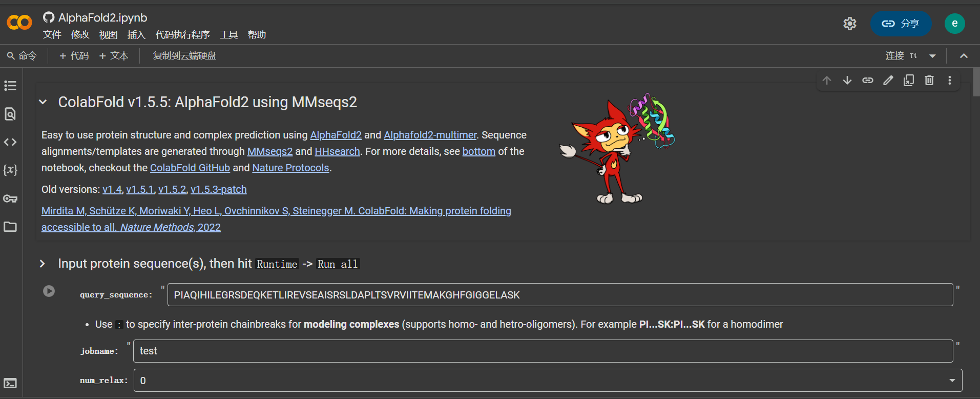Open the files folder sidebar icon
Viewport: 980px width, 399px height.
(x=10, y=227)
